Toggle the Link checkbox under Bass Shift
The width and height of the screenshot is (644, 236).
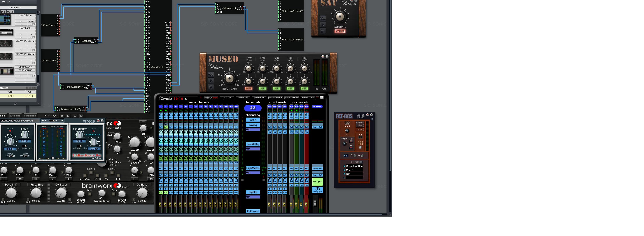pos(3,200)
